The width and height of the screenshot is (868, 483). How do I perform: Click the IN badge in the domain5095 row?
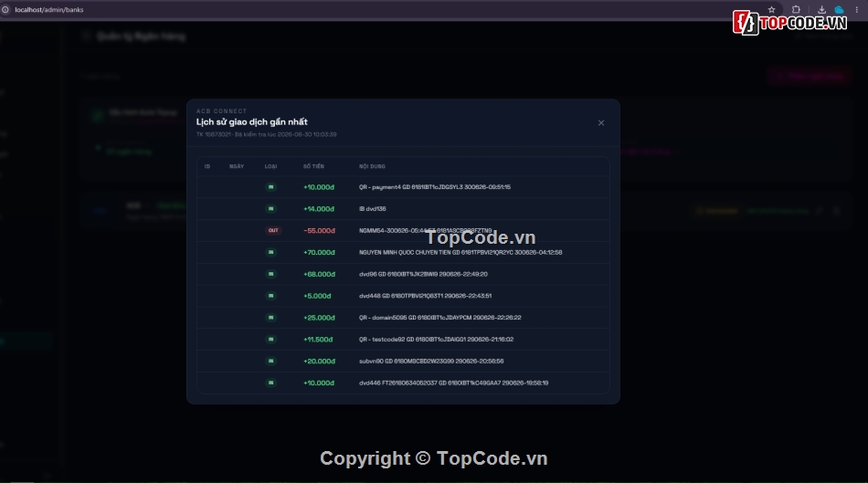point(270,318)
